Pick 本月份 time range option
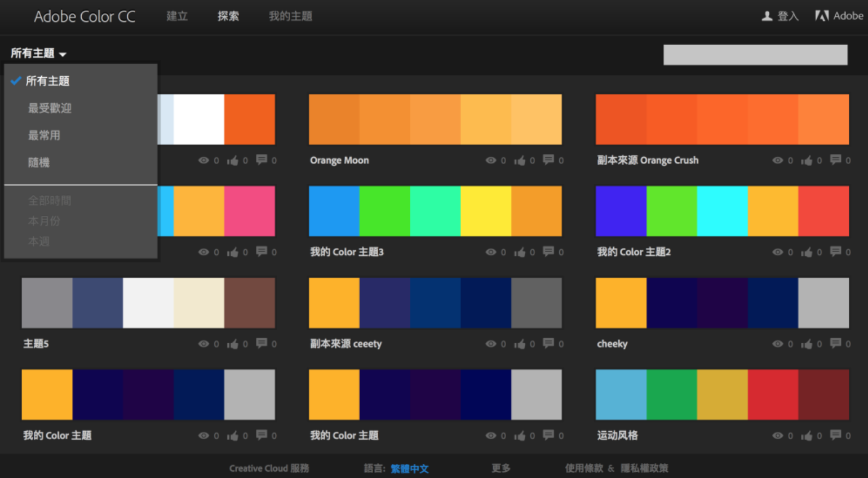 pos(44,221)
